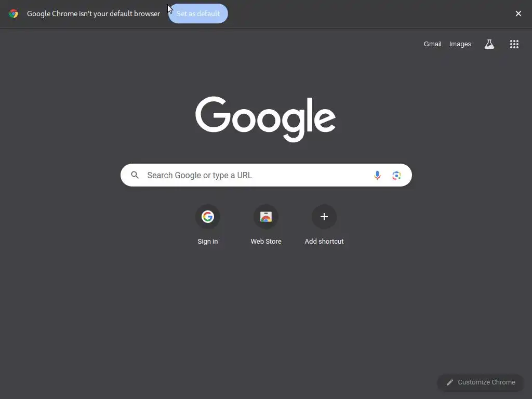
Task: Search by image with Google Lens icon
Action: 396,175
